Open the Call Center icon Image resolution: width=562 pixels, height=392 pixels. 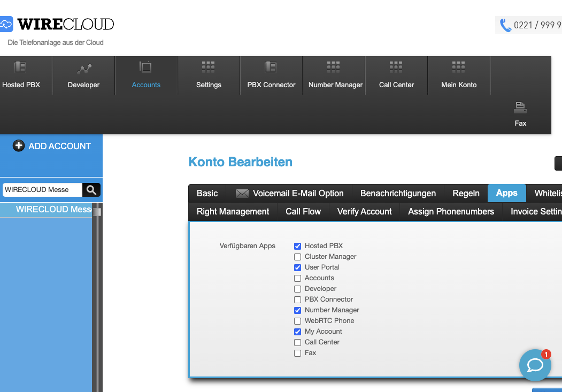396,67
